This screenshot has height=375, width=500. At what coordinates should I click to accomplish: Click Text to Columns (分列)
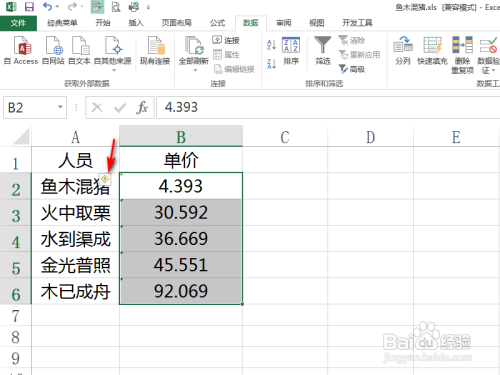(403, 50)
